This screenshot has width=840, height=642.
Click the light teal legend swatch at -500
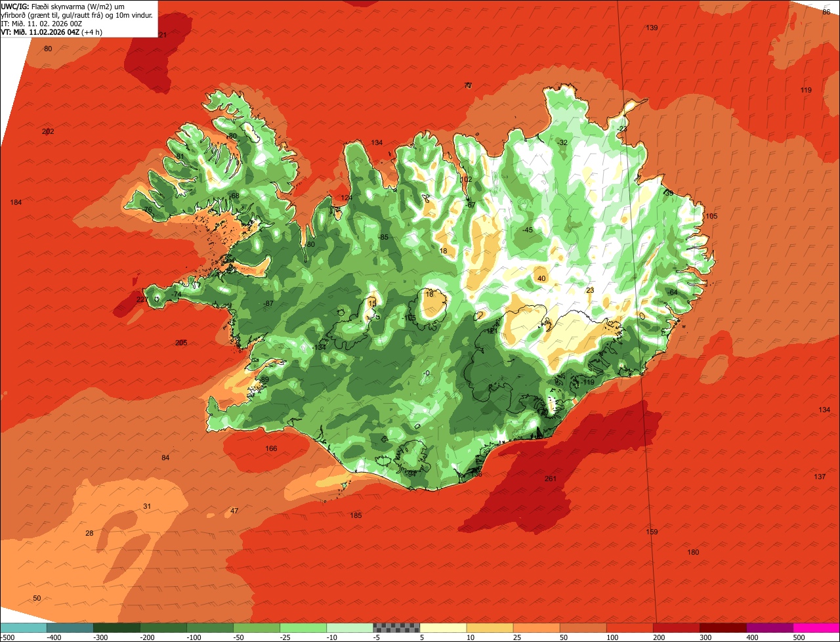click(x=23, y=627)
